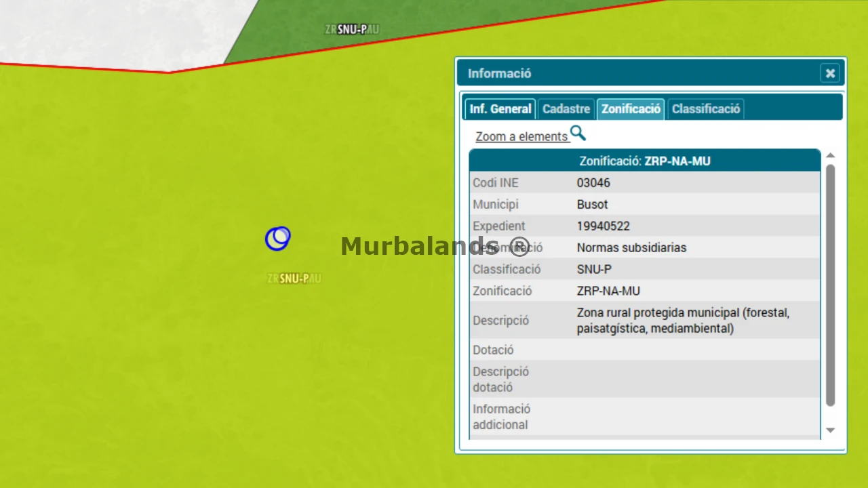Select the Zonificació tab
Screen dimensions: 868x488
click(x=631, y=109)
